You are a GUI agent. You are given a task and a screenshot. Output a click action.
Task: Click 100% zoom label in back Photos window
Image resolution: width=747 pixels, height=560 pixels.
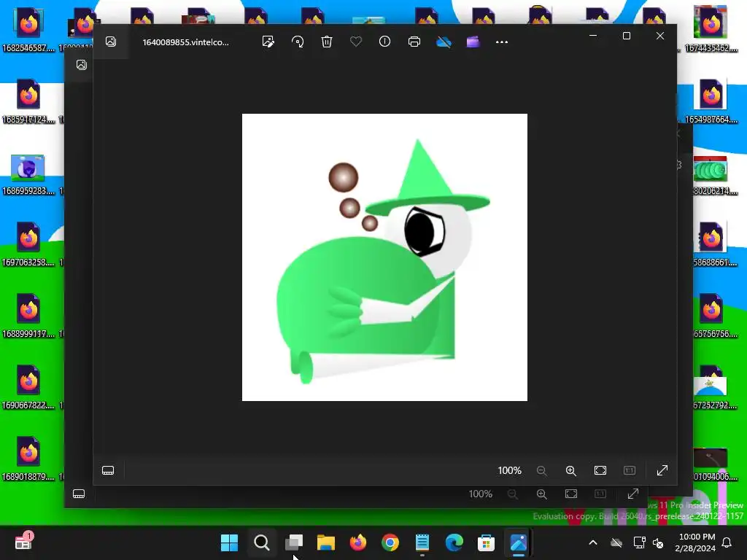pyautogui.click(x=480, y=494)
